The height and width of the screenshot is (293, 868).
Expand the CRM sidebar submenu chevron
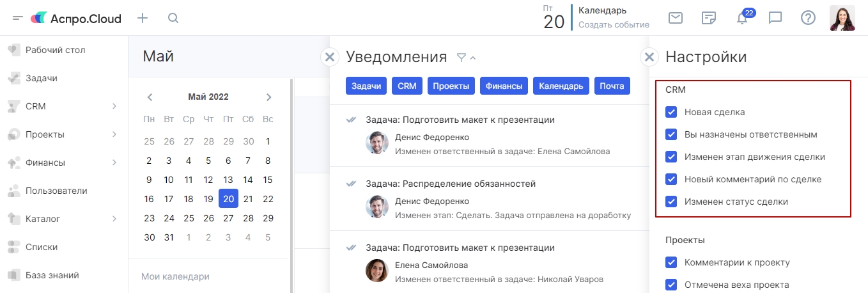114,106
